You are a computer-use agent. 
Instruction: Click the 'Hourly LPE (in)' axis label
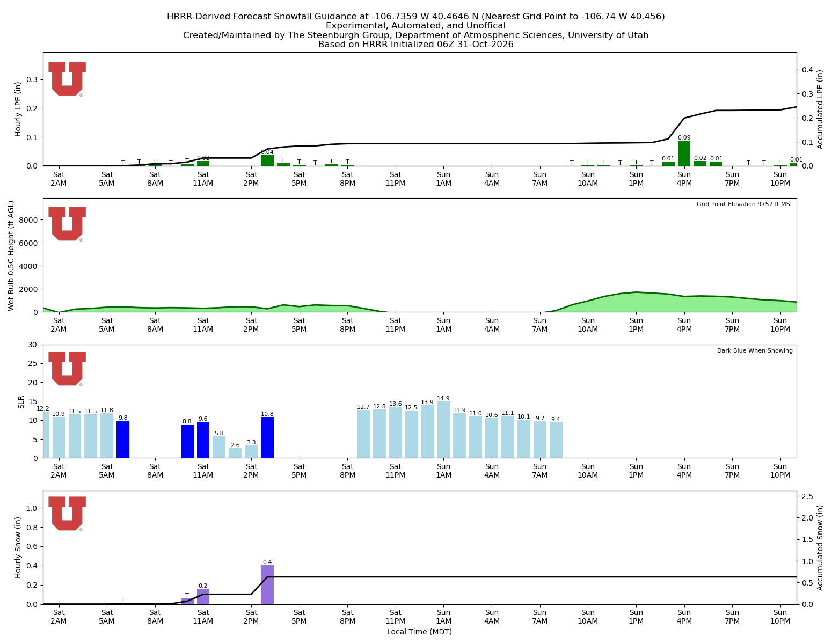tap(18, 109)
